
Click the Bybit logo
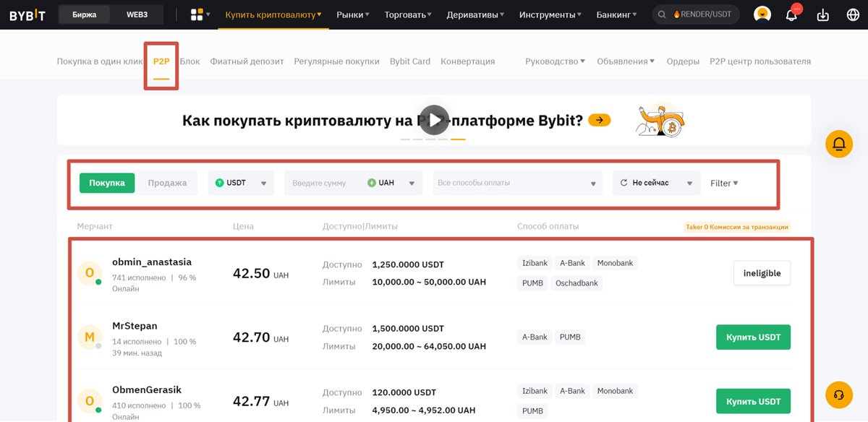coord(27,14)
